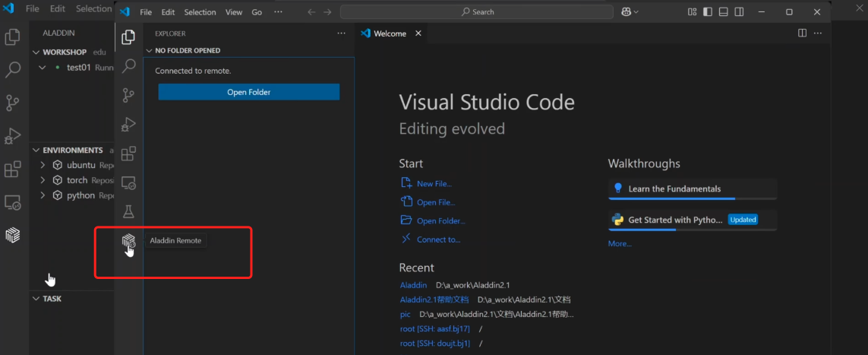Expand torch environment item
The image size is (868, 355).
tap(43, 180)
